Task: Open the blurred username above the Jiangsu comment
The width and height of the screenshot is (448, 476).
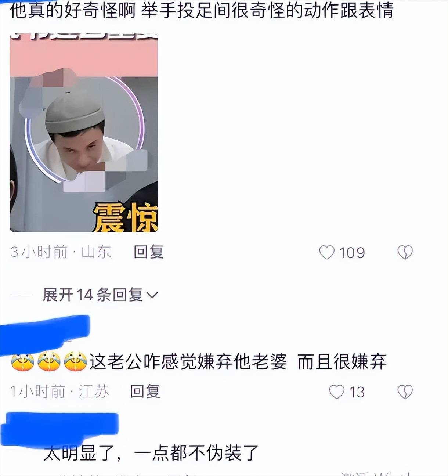Action: 45,333
